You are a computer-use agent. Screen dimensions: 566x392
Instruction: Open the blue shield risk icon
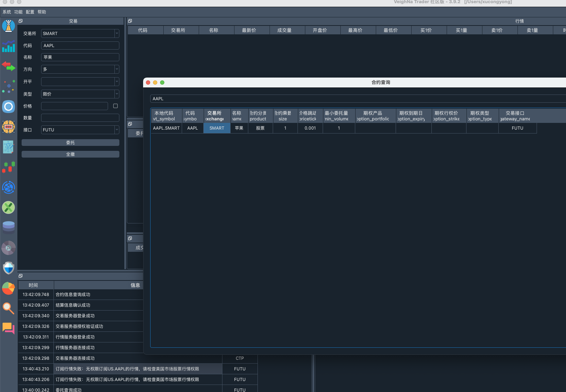tap(9, 268)
